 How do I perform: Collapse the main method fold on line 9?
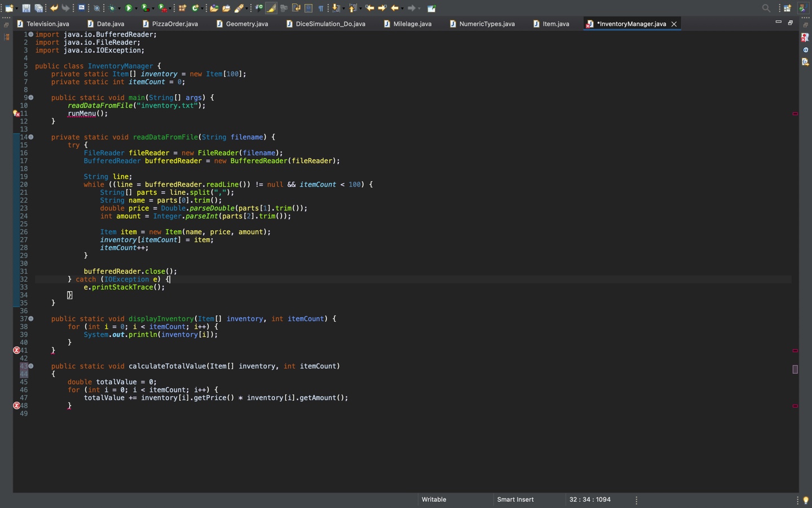click(31, 98)
